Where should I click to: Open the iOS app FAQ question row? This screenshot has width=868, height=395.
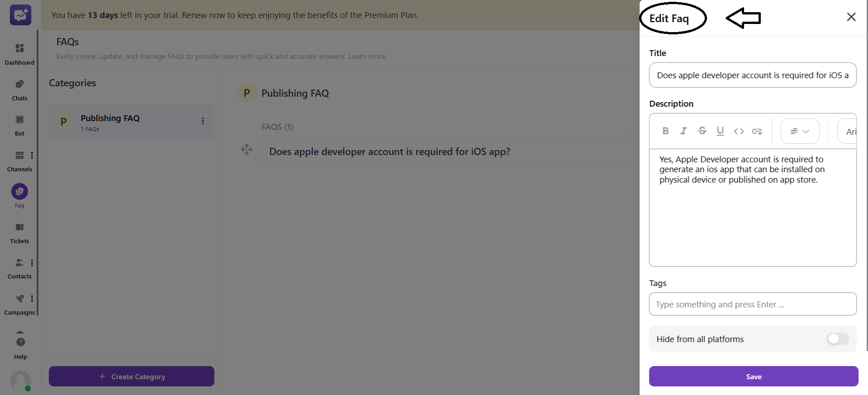450,151
